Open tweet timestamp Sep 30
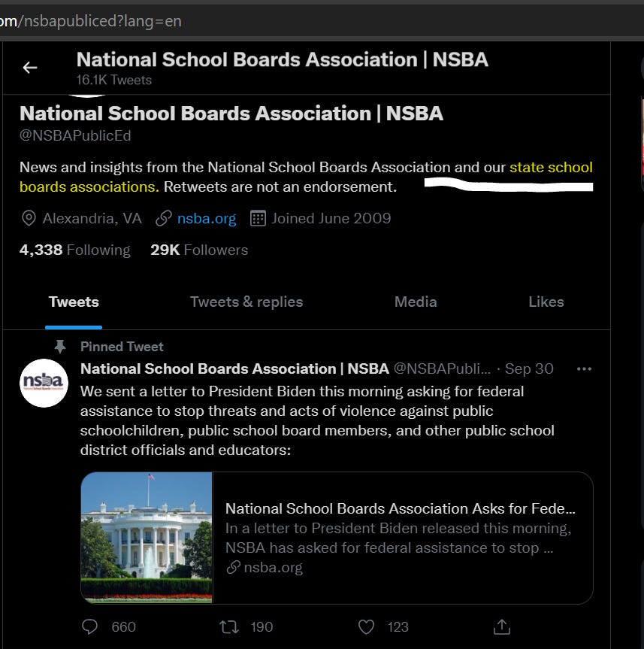644x649 pixels. pyautogui.click(x=529, y=368)
